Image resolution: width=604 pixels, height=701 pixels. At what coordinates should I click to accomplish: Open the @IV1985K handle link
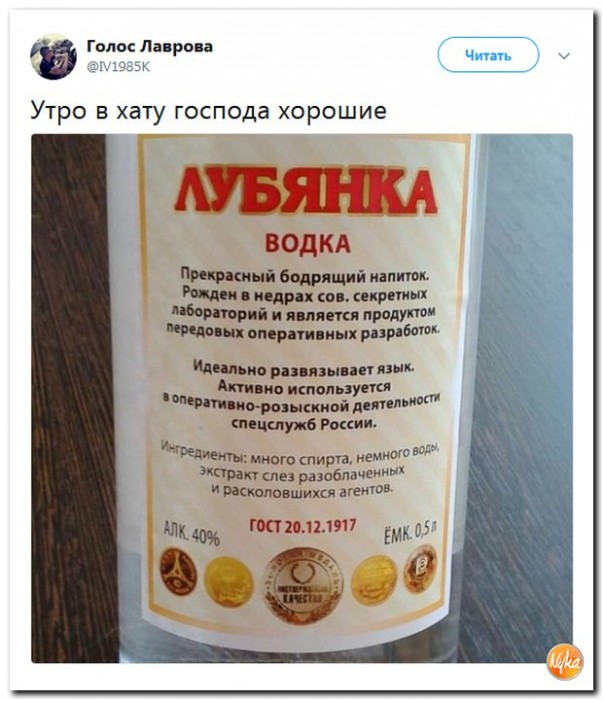pyautogui.click(x=118, y=67)
